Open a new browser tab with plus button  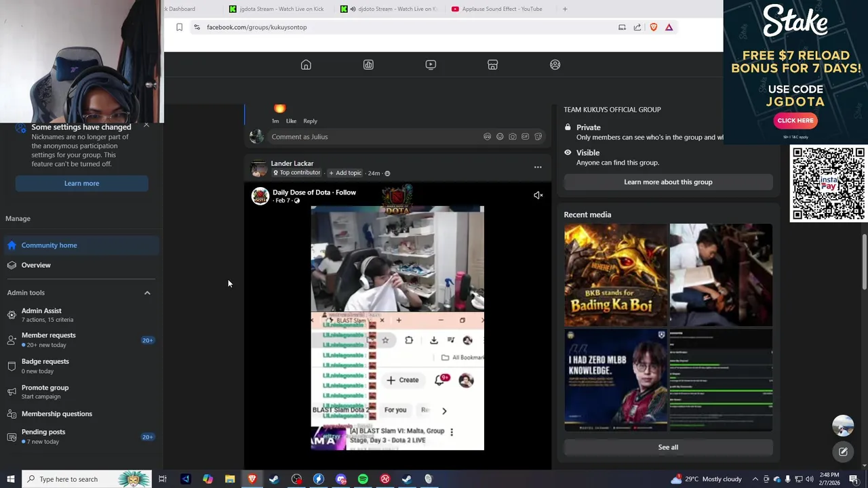pos(565,9)
